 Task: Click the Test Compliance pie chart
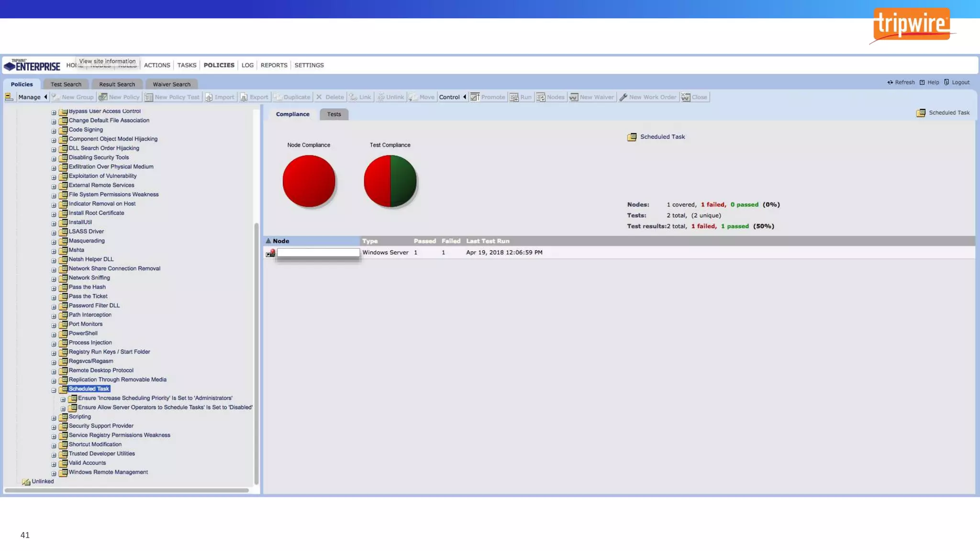coord(390,181)
